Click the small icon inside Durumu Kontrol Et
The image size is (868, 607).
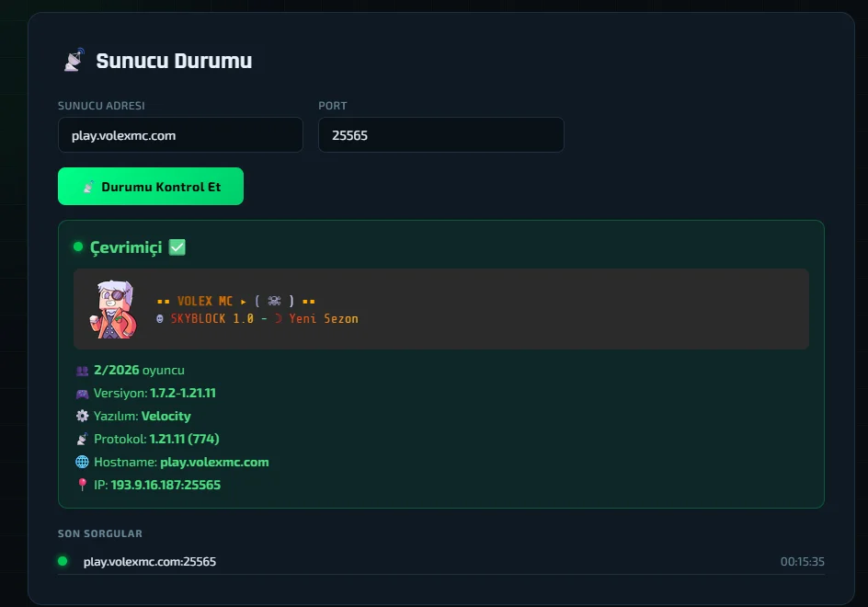(x=88, y=187)
